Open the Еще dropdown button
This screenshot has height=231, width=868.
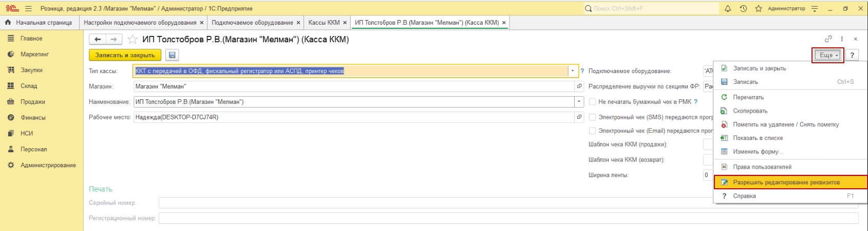click(x=828, y=55)
